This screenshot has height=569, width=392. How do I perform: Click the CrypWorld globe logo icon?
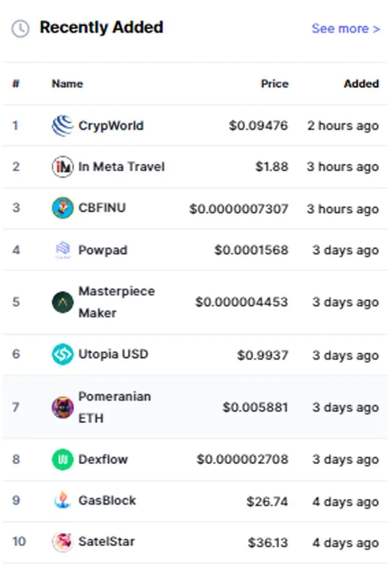tap(63, 126)
